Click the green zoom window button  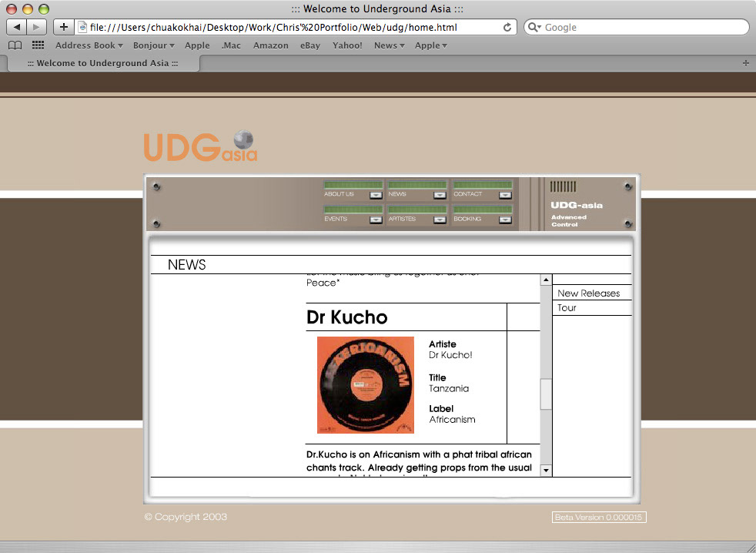point(44,8)
